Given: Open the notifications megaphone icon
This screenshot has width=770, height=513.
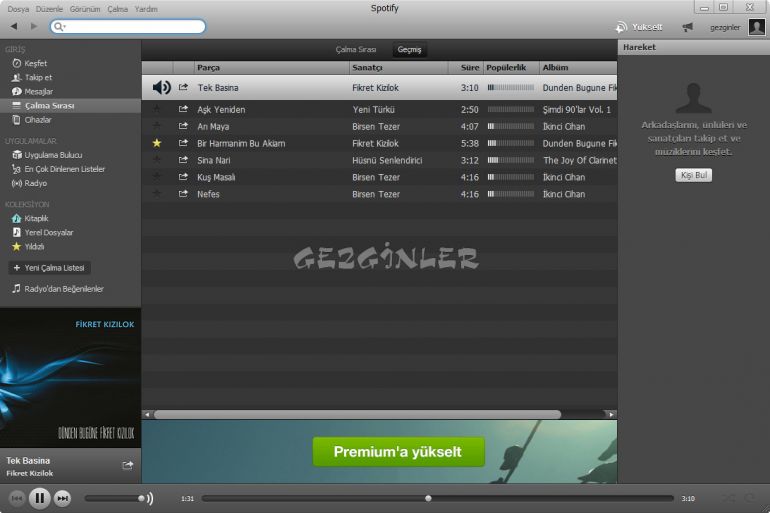Looking at the screenshot, I should click(688, 27).
